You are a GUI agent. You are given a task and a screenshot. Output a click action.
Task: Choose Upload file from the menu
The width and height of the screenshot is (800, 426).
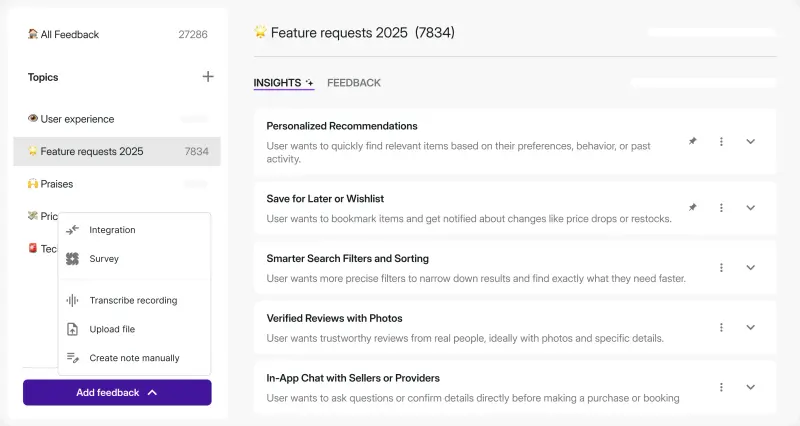coord(134,329)
